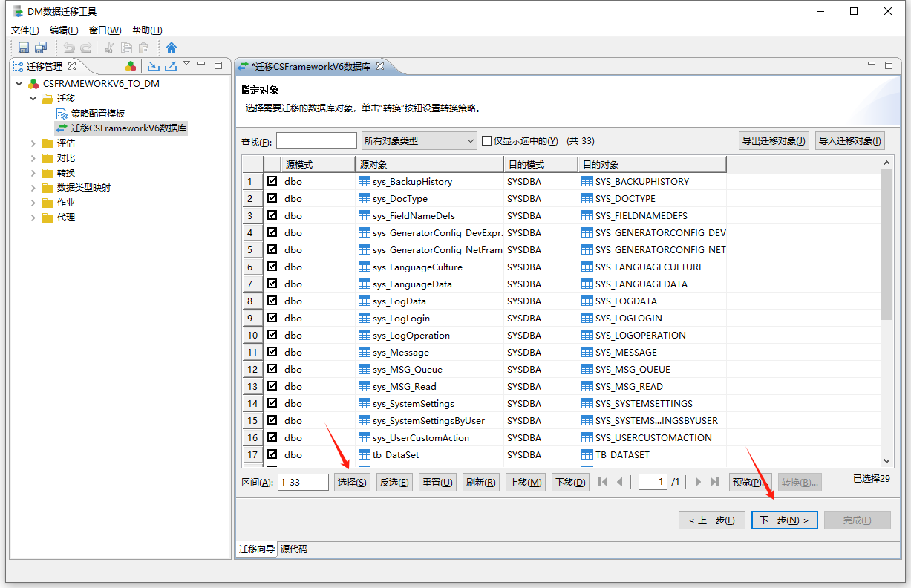Click the table icon of tb_DataSet

364,454
